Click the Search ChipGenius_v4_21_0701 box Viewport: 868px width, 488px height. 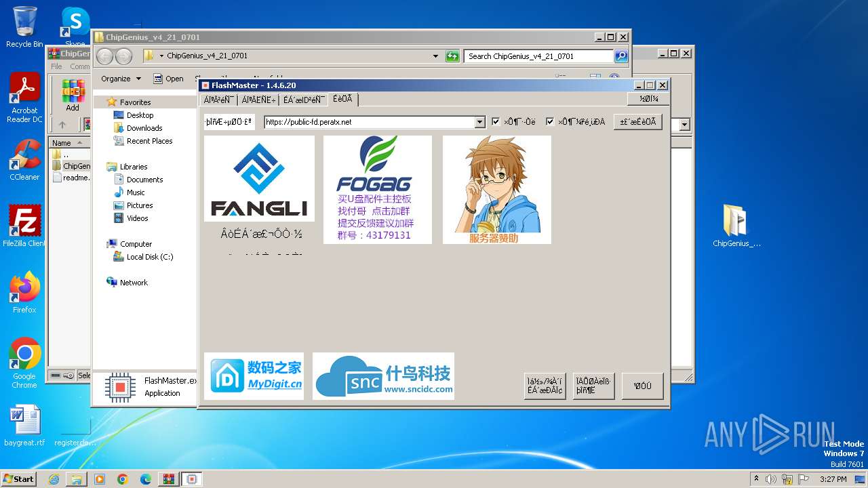coord(539,56)
